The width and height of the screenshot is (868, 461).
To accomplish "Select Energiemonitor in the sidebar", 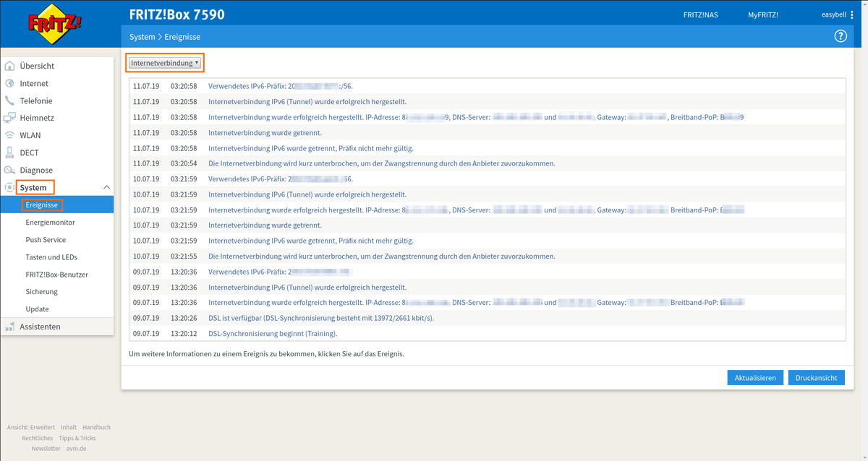I will [50, 223].
